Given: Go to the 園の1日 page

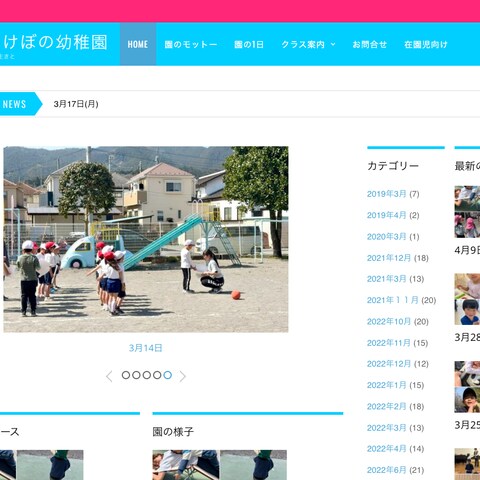Looking at the screenshot, I should [x=249, y=44].
